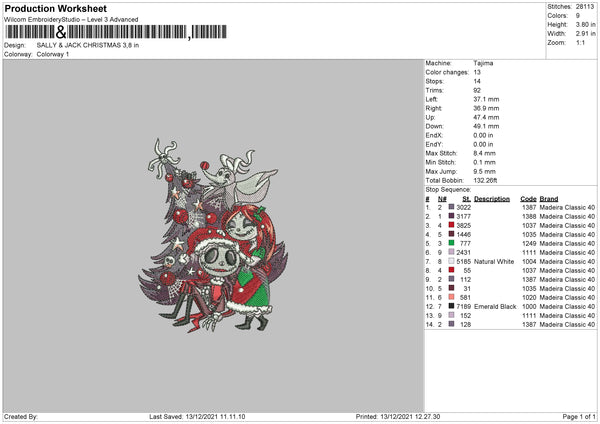Click the EndX label
Image resolution: width=600 pixels, height=424 pixels.
(x=434, y=135)
